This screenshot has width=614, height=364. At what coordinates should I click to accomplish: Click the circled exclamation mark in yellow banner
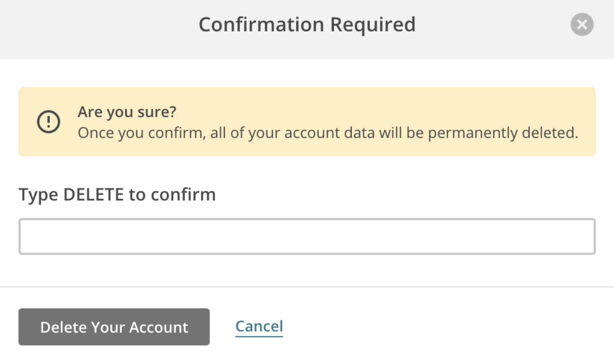49,122
